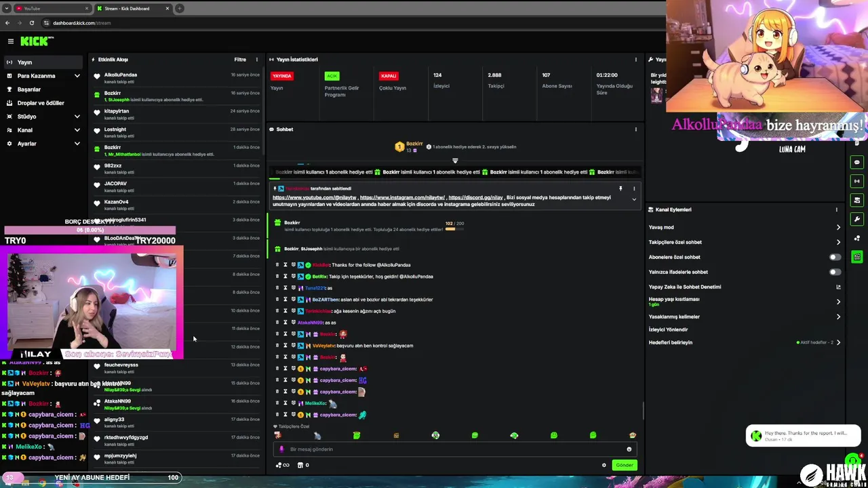This screenshot has height=488, width=868.
Task: Open Hesap yaşı kısıtlaması chevron
Action: pos(838,302)
